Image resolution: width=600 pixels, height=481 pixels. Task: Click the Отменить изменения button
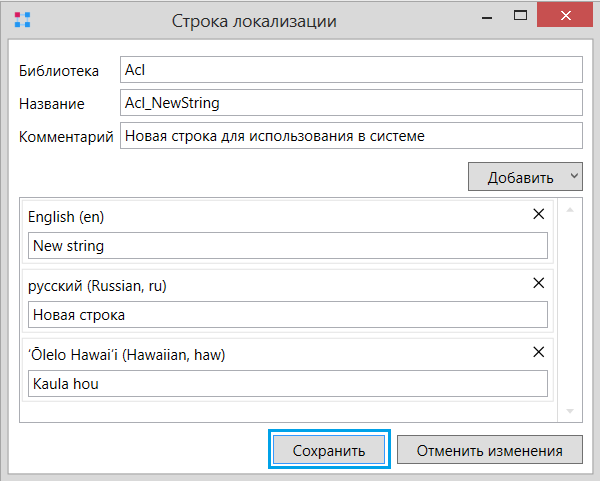[490, 450]
